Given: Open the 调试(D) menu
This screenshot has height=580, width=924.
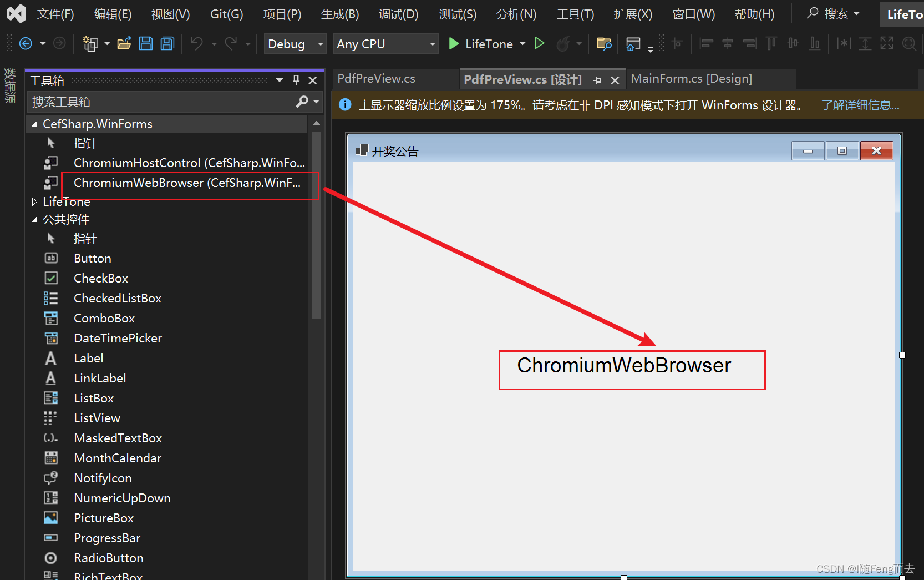Looking at the screenshot, I should (398, 14).
